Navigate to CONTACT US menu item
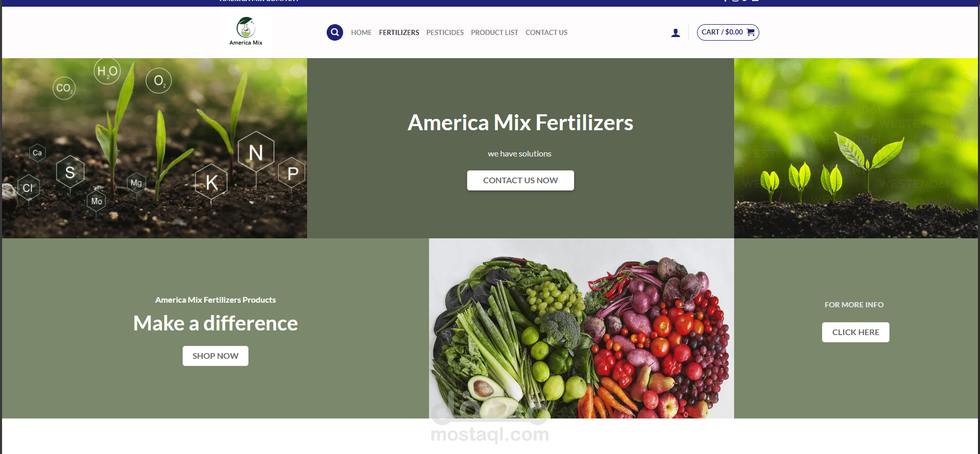The width and height of the screenshot is (980, 454). point(546,32)
